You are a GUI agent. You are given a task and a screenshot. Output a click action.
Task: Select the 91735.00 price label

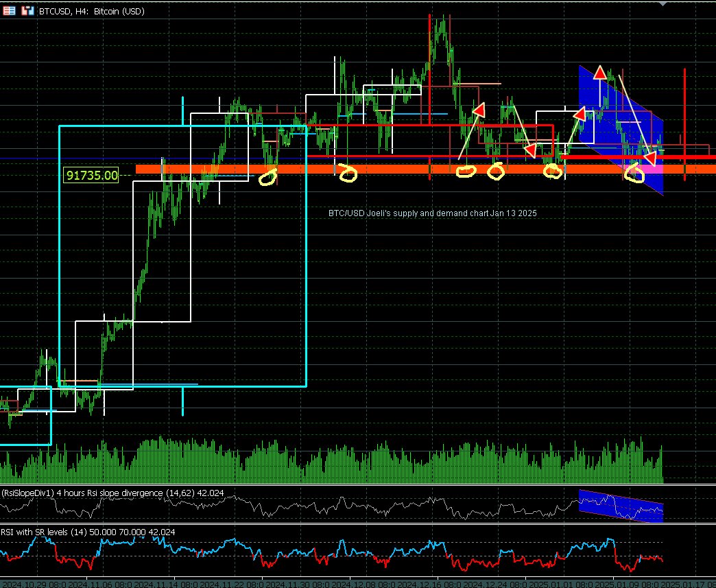click(91, 176)
